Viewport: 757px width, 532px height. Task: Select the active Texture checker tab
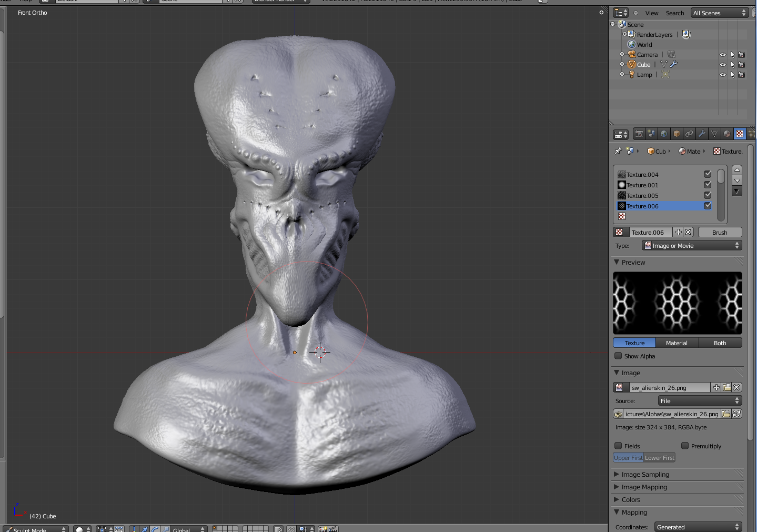(x=740, y=134)
